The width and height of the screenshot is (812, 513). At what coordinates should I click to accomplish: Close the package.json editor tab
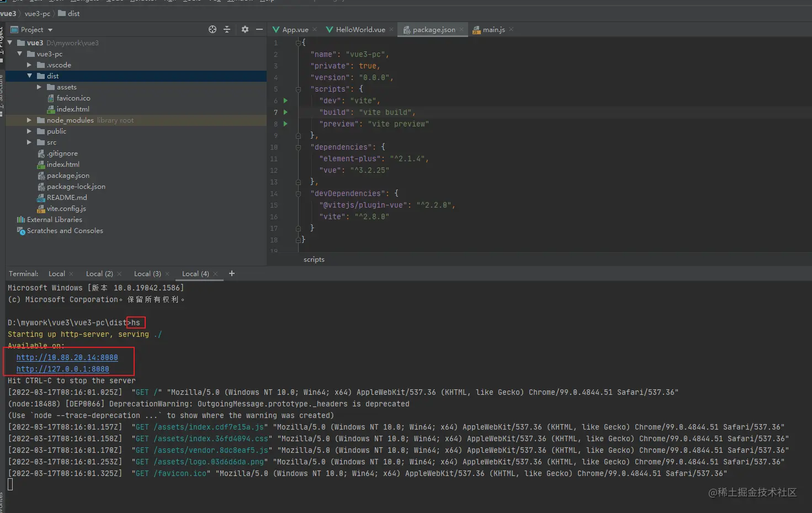461,30
